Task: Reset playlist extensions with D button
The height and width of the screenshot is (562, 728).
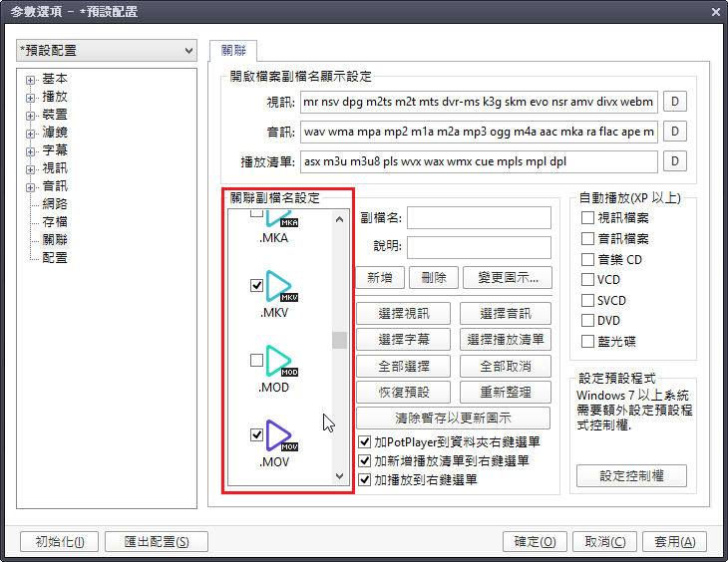Action: [675, 161]
